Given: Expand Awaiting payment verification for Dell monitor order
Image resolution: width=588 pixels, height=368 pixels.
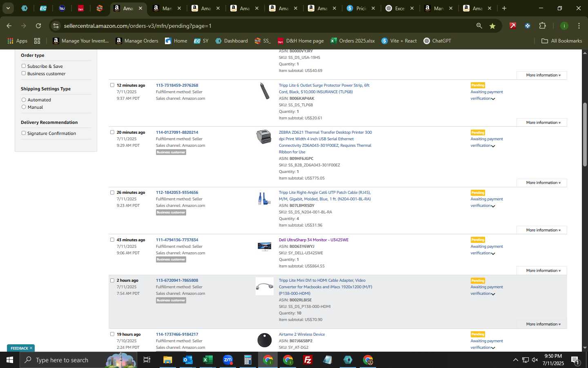Looking at the screenshot, I should point(486,250).
